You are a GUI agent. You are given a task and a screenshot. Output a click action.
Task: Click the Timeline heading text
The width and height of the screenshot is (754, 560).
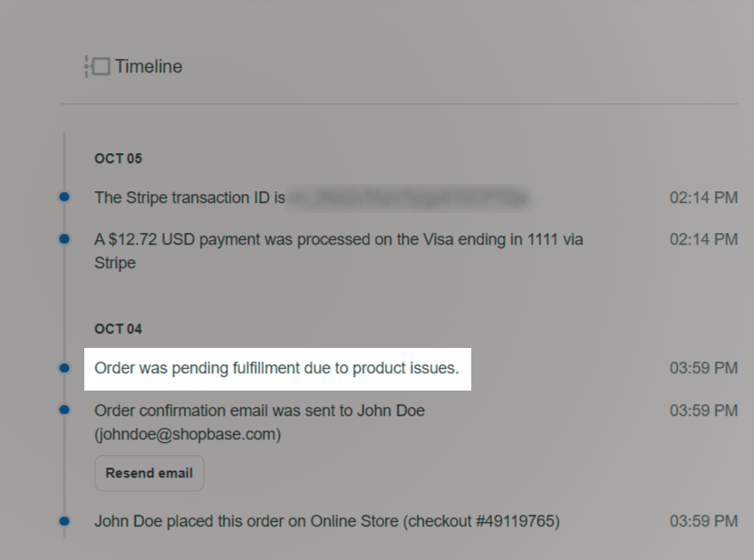point(148,66)
